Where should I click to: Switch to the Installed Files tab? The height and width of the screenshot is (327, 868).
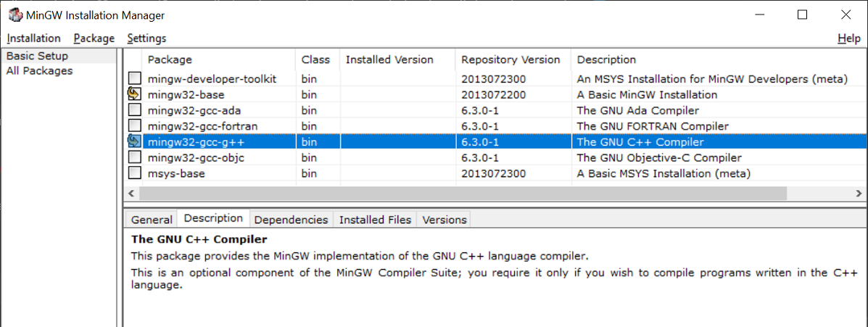[375, 220]
